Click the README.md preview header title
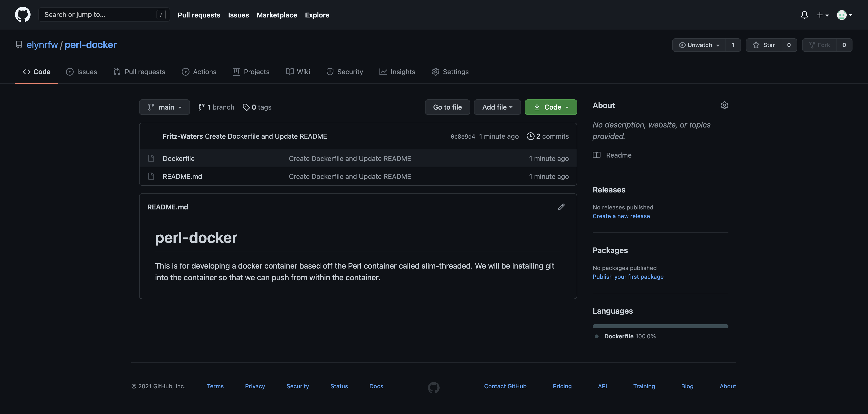This screenshot has width=868, height=414. tap(167, 207)
